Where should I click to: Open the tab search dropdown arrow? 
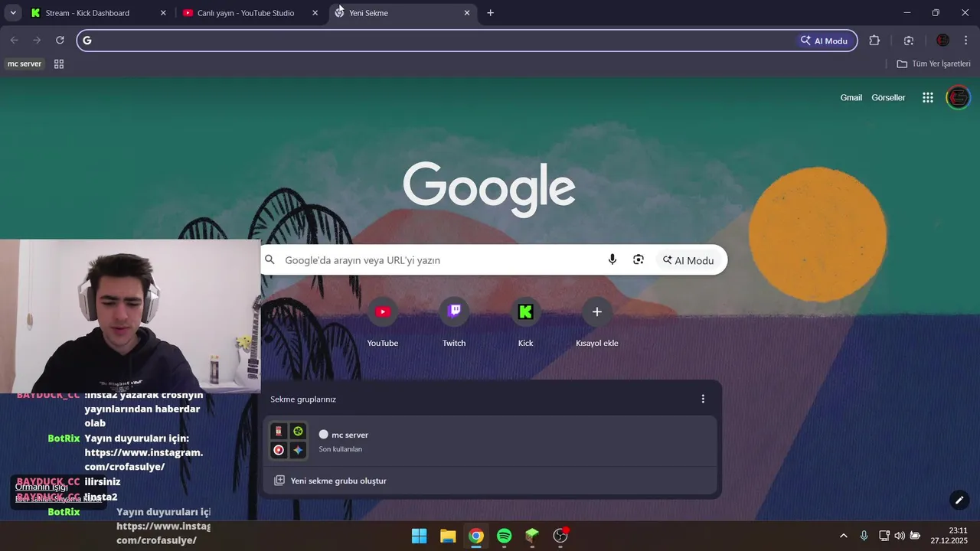pyautogui.click(x=13, y=13)
